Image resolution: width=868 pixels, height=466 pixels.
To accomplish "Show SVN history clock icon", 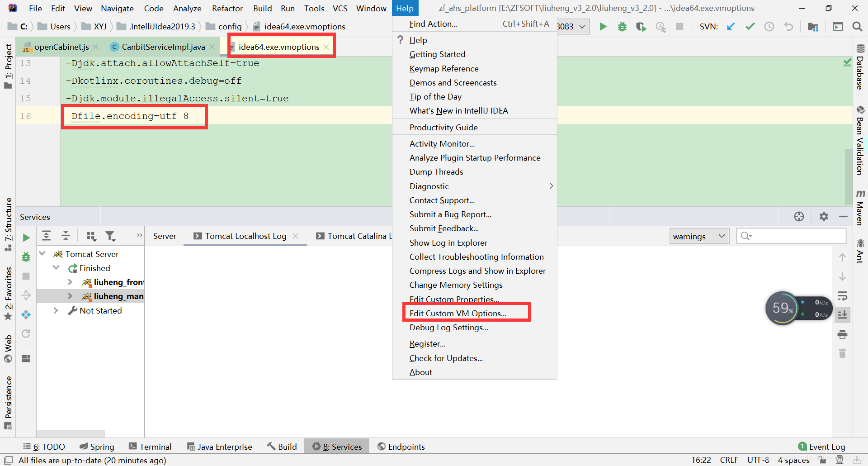I will [x=769, y=27].
